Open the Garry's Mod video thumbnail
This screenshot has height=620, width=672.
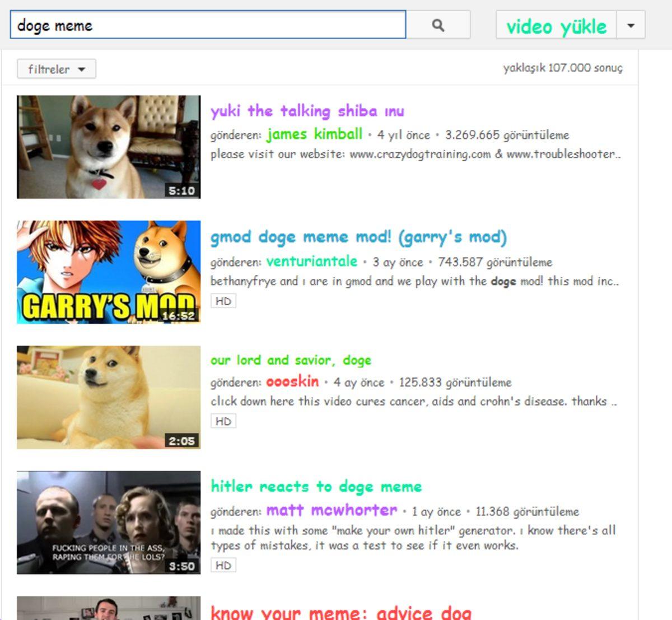pos(109,272)
